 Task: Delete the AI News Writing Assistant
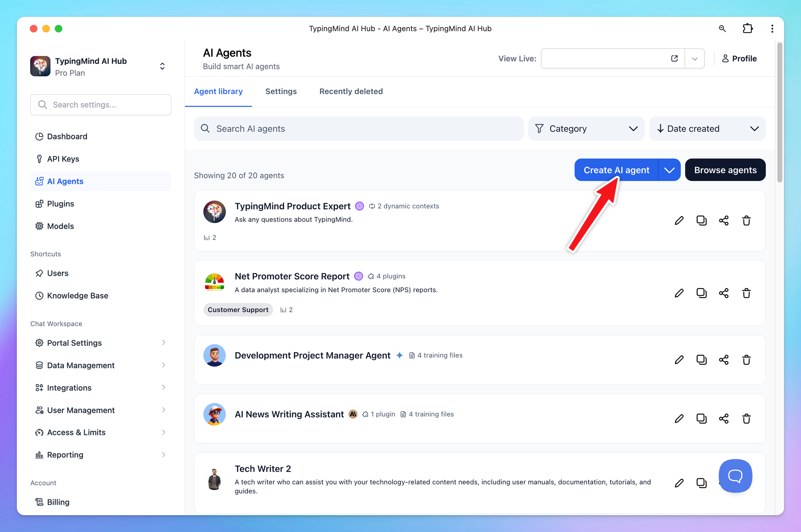pyautogui.click(x=746, y=419)
